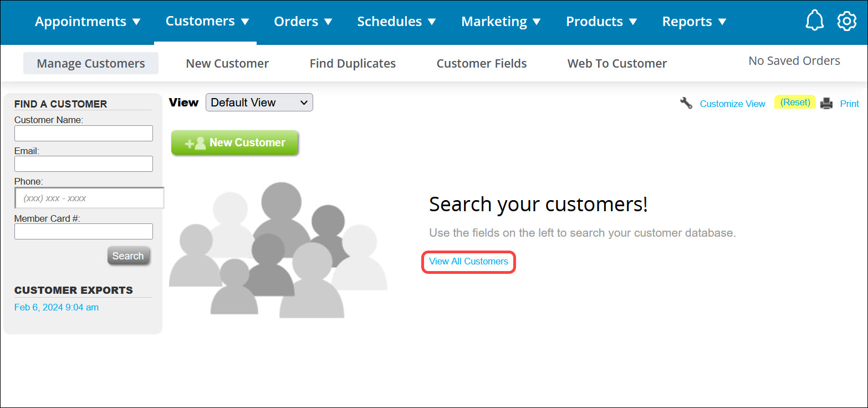Click the wrench icon beside Customize View
The height and width of the screenshot is (408, 868).
coord(686,103)
